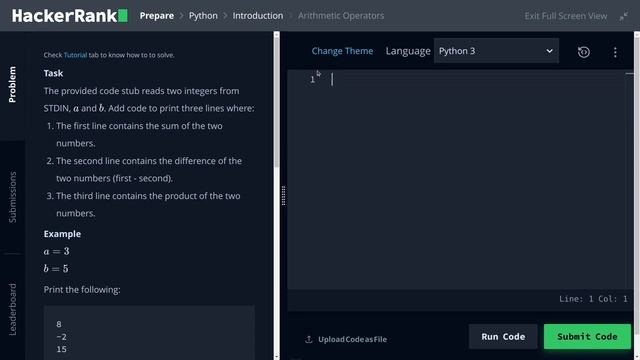Screen dimensions: 640x360
Task: Click the 'Print the following:' text
Action: tap(82, 290)
